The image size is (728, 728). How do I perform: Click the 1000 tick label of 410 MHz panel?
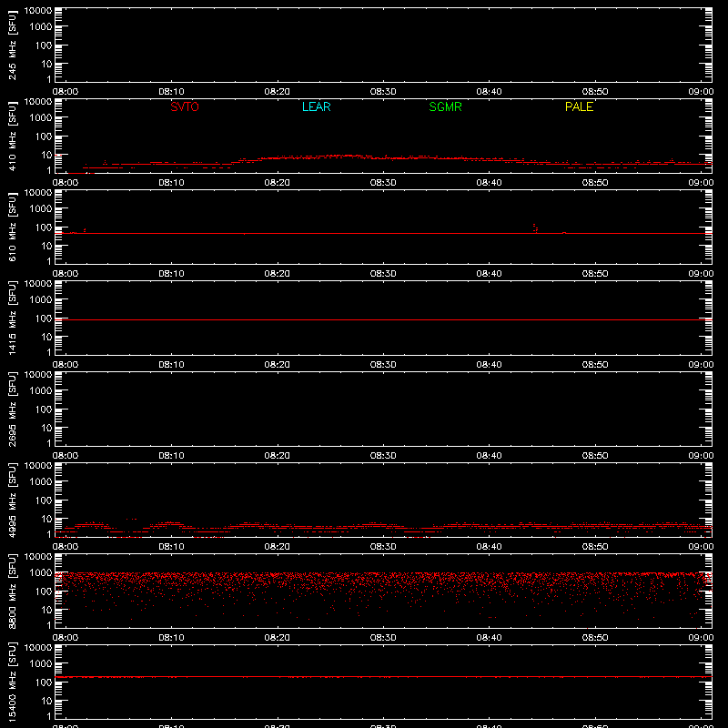point(41,117)
